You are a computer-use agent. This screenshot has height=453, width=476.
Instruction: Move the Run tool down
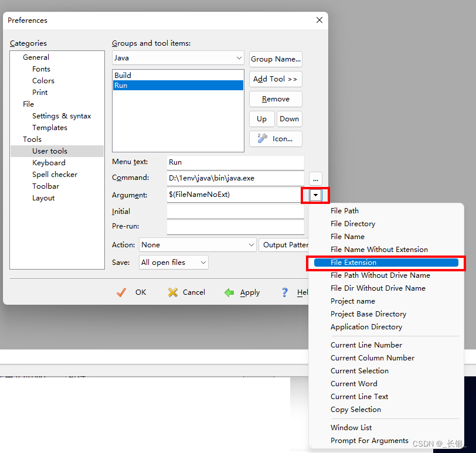pos(289,119)
